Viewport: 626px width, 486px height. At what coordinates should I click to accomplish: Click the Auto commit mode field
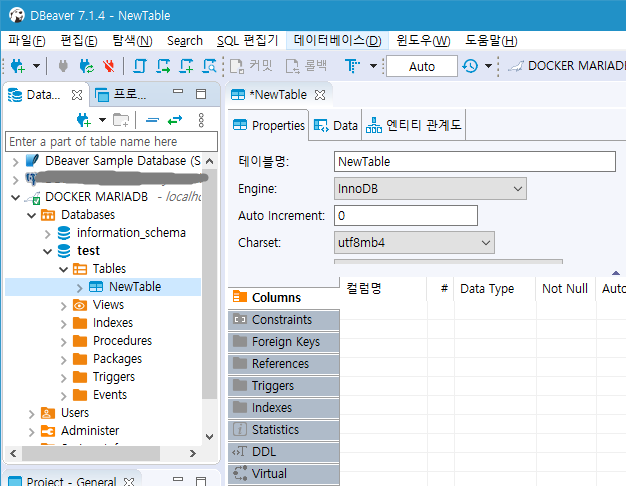click(x=422, y=66)
